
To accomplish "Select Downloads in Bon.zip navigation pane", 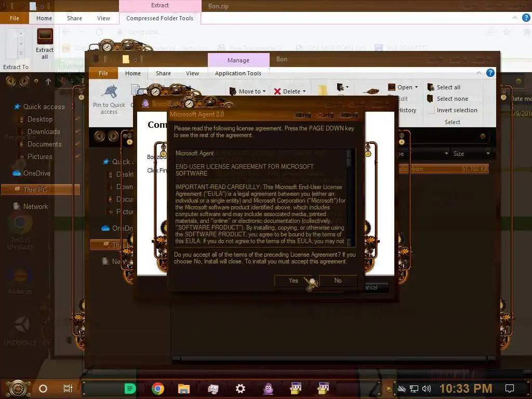I will [44, 131].
